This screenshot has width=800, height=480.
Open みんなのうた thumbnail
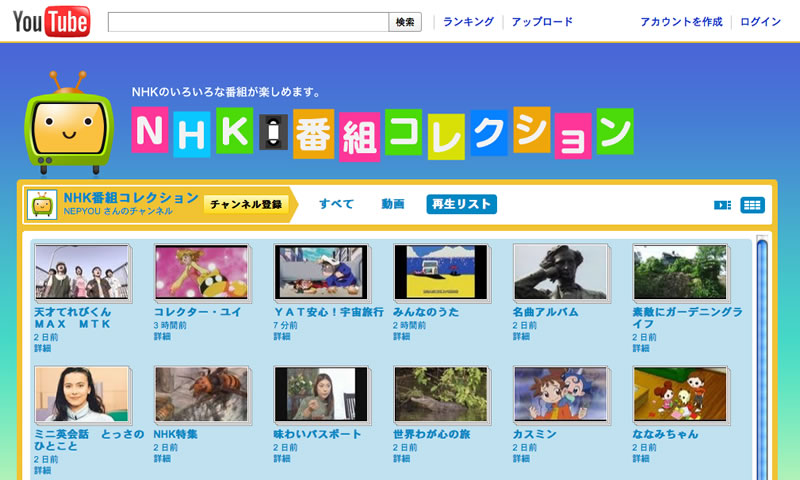pos(441,272)
